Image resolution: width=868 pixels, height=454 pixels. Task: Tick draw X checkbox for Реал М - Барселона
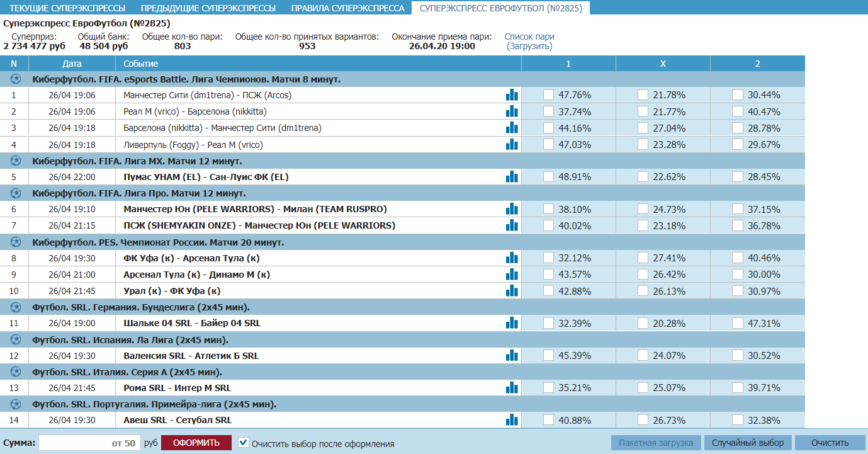tap(643, 111)
